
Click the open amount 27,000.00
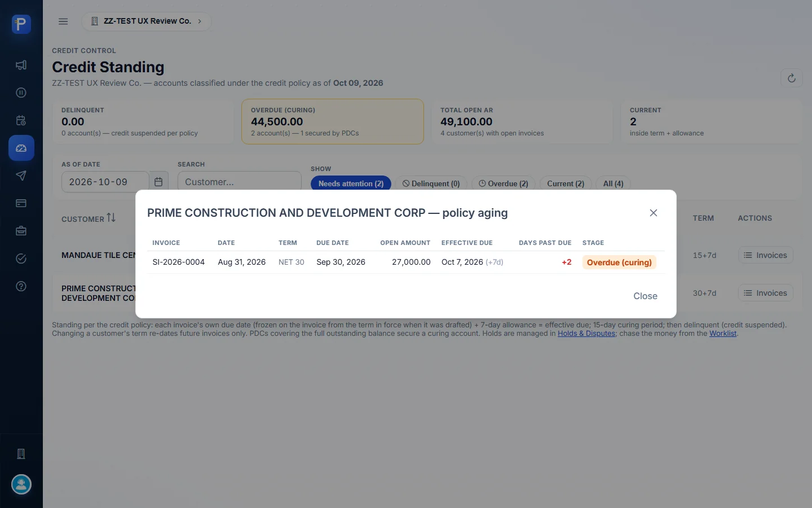point(411,262)
